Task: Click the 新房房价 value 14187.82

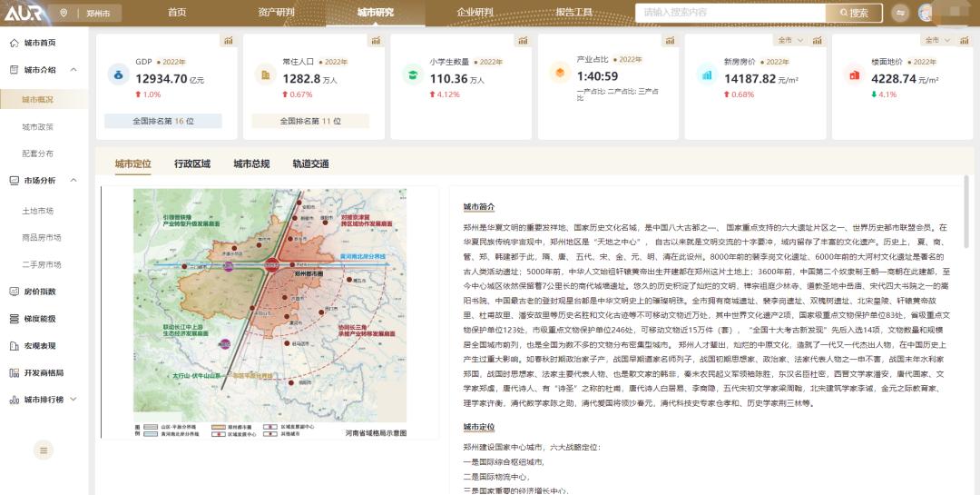Action: [750, 79]
